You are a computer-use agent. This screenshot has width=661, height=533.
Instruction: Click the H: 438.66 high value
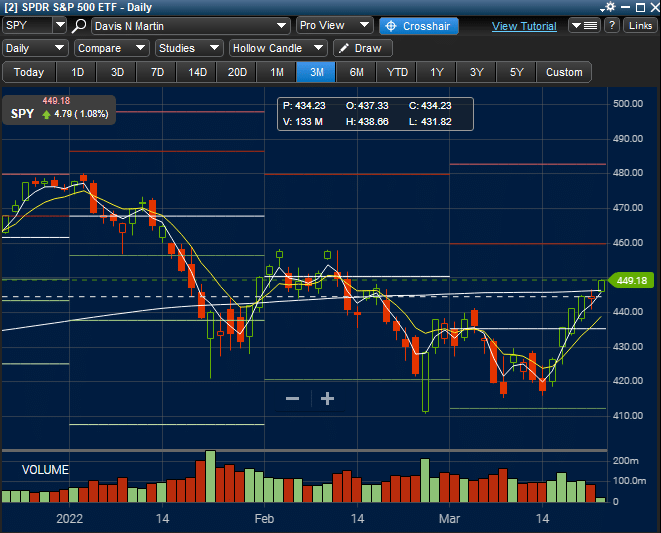367,122
